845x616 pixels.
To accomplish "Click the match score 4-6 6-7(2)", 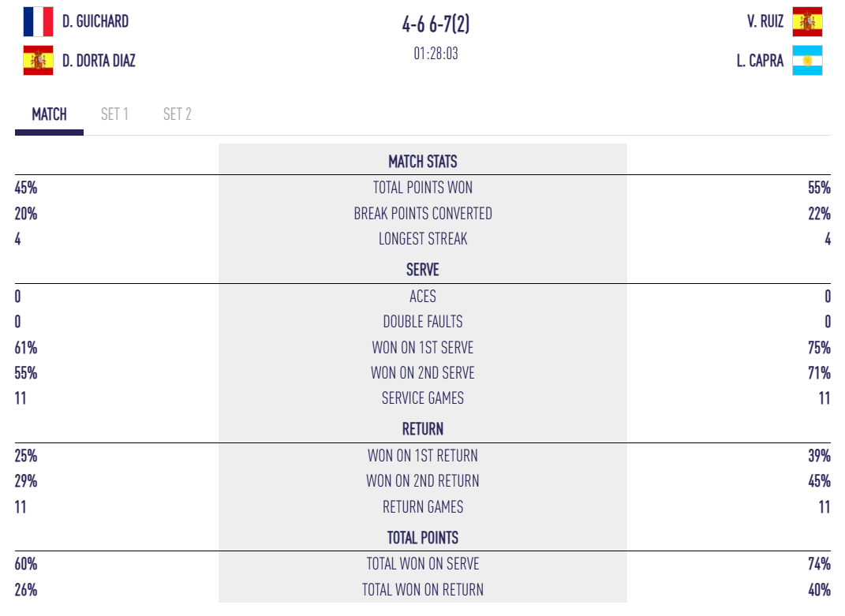I will pyautogui.click(x=436, y=24).
